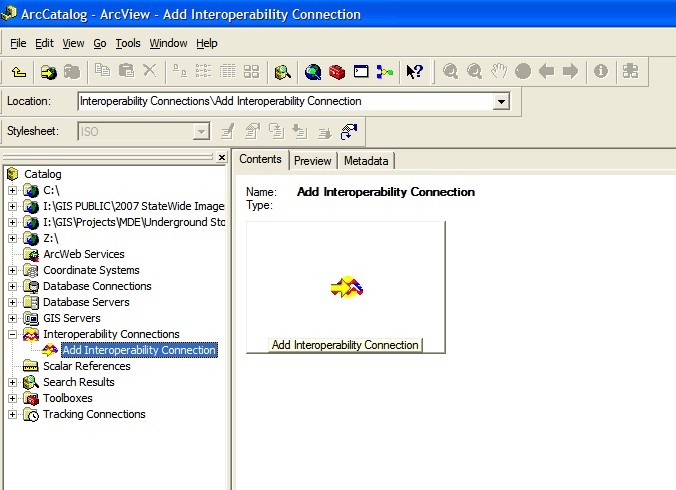
Task: Click the Go To Next Extent arrow
Action: tap(570, 71)
